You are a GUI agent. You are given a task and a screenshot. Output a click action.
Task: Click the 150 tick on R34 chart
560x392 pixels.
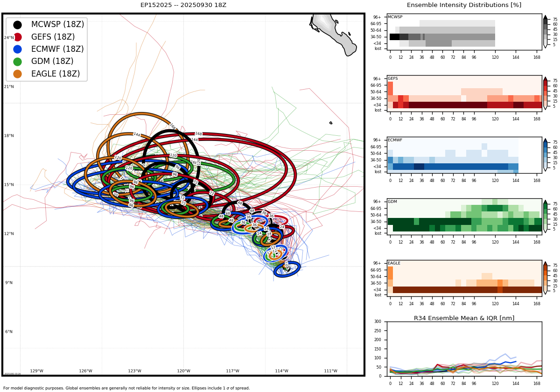click(377, 349)
